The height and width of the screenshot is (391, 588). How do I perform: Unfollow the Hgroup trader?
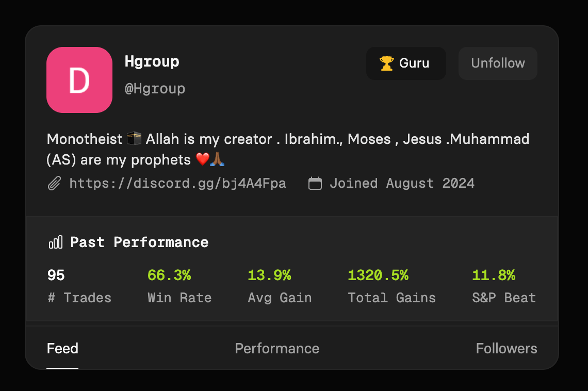coord(498,63)
